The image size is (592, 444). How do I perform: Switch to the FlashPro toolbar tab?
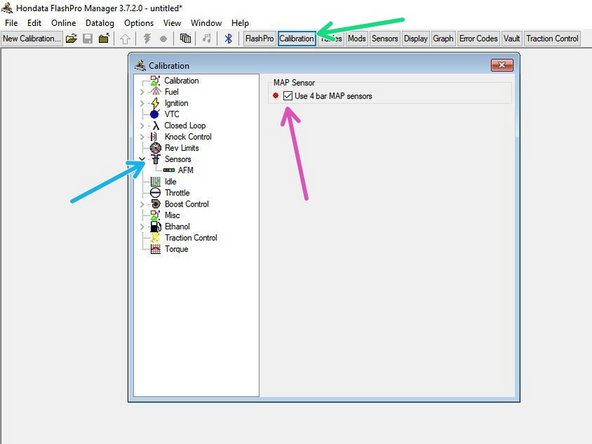coord(259,39)
